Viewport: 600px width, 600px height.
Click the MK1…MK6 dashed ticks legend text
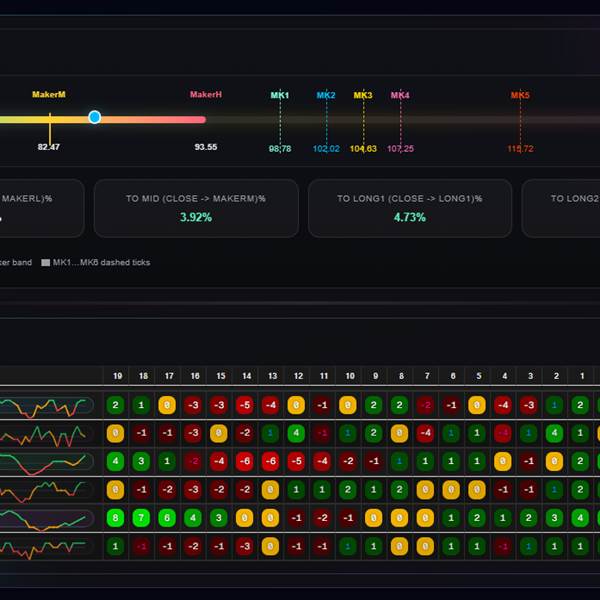[101, 262]
